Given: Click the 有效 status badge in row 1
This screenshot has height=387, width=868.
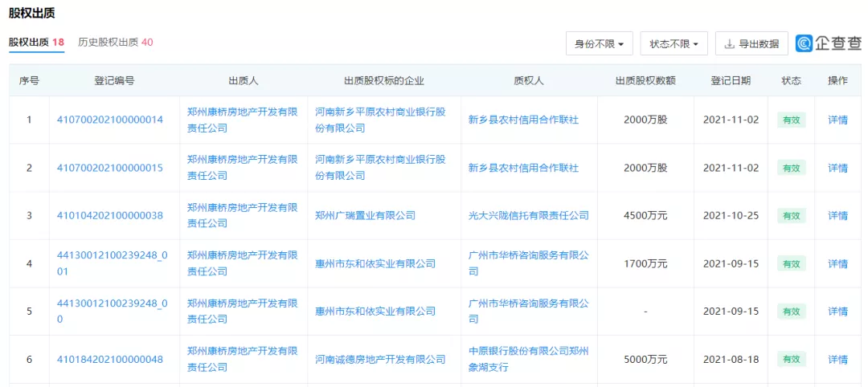Looking at the screenshot, I should (791, 120).
